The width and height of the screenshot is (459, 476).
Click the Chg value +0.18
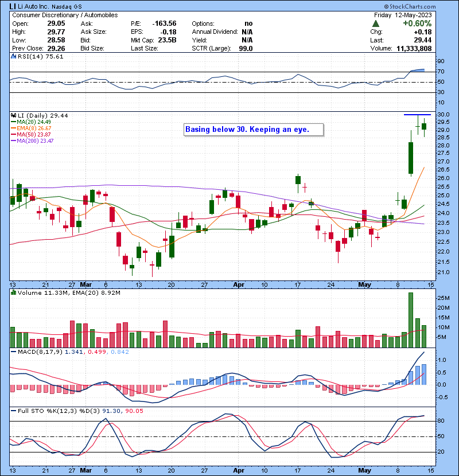[x=423, y=32]
